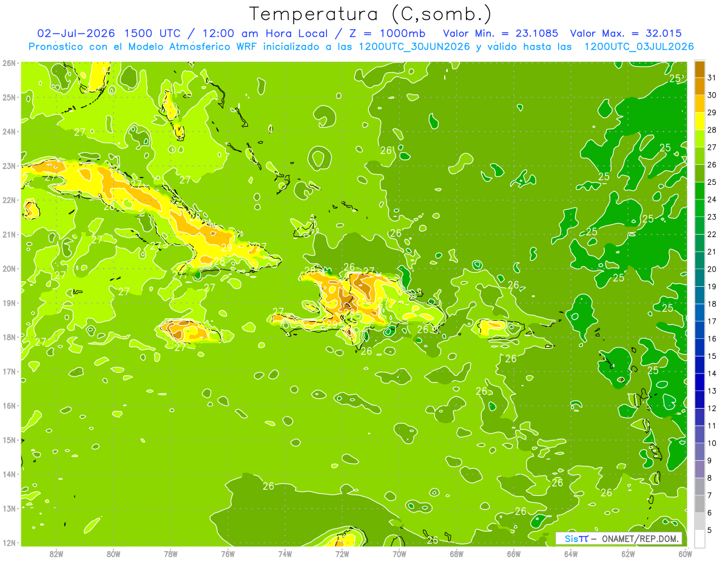Click the 16N latitude axis label

tap(9, 405)
